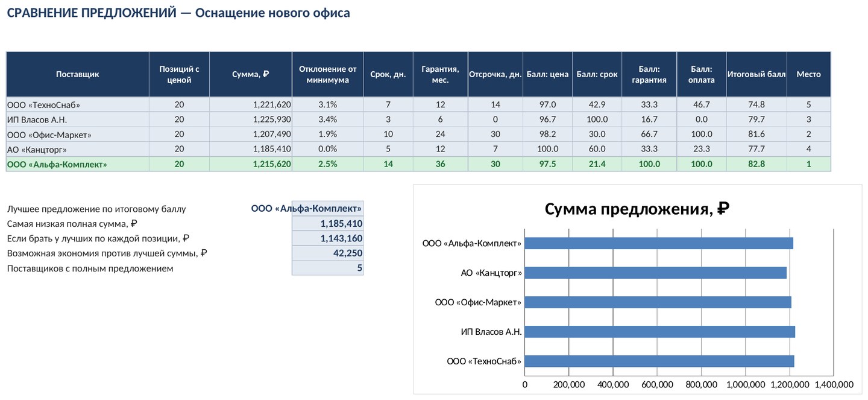The height and width of the screenshot is (400, 868).
Task: Click chart axis label 1,400,000
Action: point(834,384)
